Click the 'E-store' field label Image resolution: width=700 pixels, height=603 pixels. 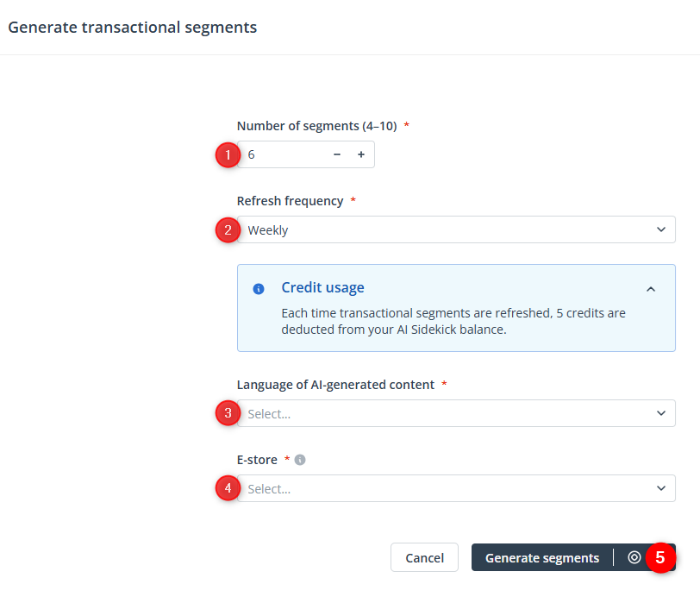click(x=257, y=460)
